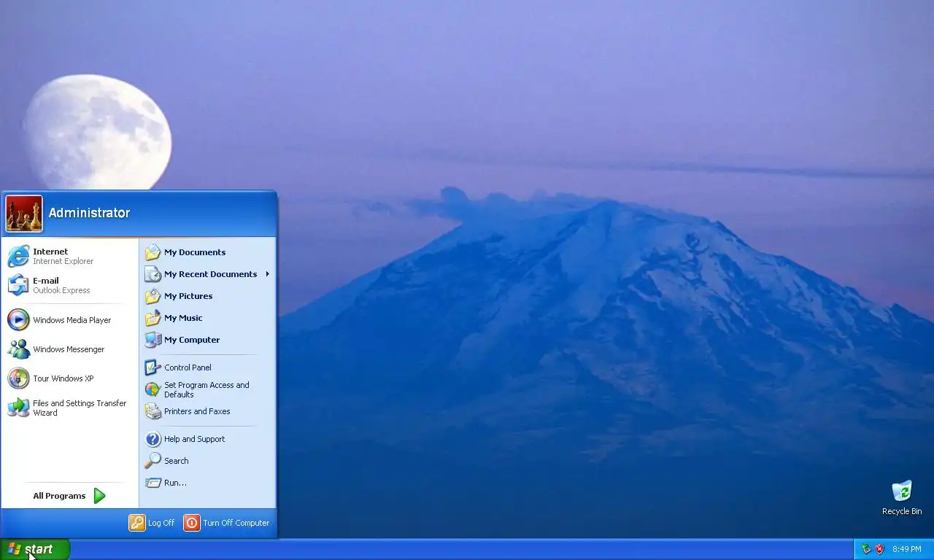Start Tour Windows XP icon
The width and height of the screenshot is (934, 560).
click(18, 378)
